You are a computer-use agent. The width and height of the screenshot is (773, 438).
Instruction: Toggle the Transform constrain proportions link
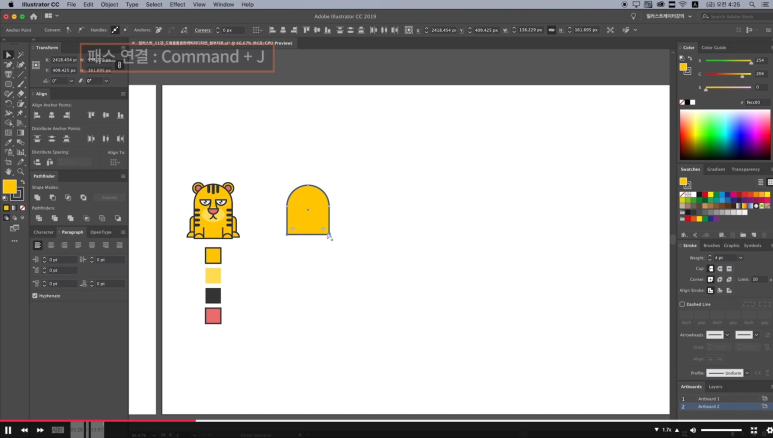pos(119,65)
